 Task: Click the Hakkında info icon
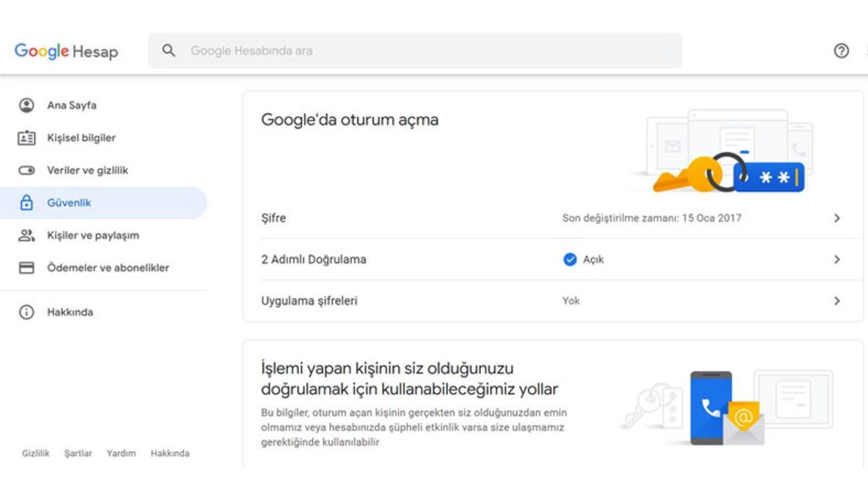(27, 312)
